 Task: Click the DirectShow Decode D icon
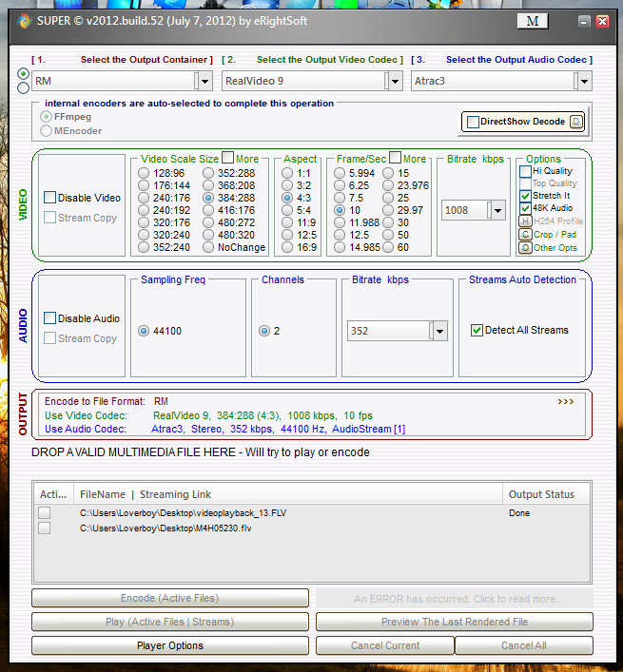(575, 122)
